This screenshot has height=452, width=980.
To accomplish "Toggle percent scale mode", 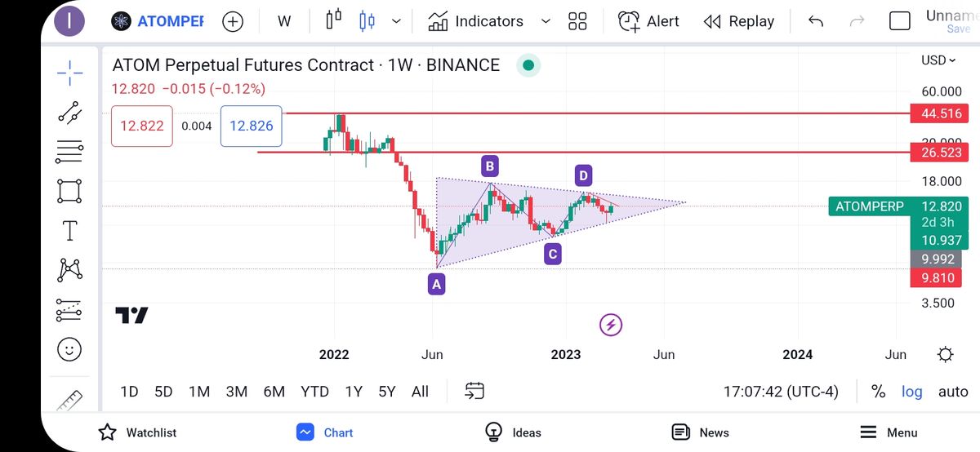I will (878, 392).
